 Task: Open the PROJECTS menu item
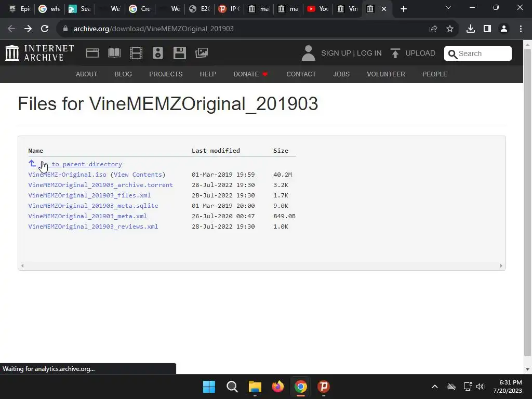point(166,74)
